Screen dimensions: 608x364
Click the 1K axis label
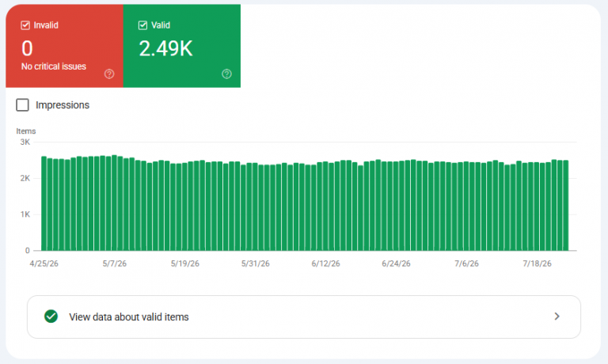[25, 214]
